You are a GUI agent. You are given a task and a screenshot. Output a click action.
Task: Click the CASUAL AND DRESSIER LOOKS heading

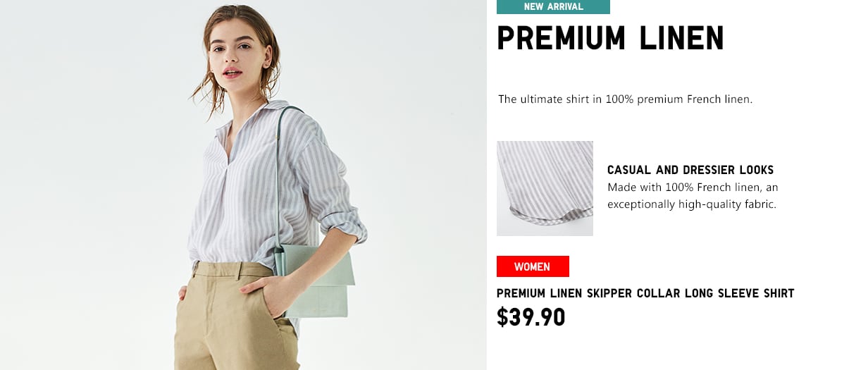(690, 170)
